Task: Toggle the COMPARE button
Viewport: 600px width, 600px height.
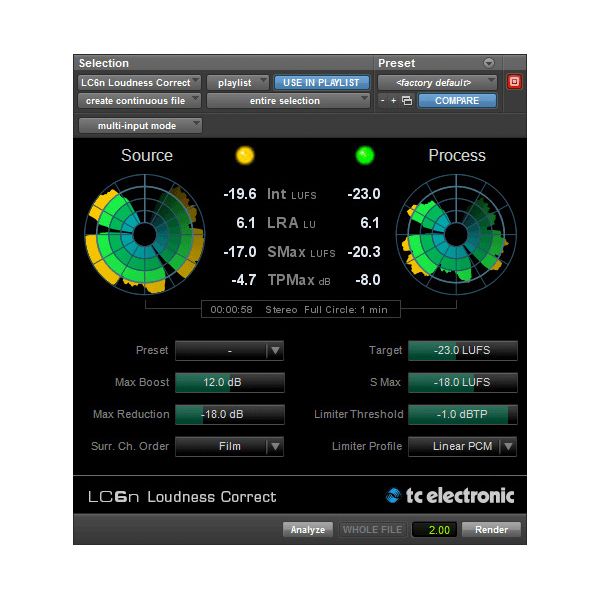Action: (457, 101)
